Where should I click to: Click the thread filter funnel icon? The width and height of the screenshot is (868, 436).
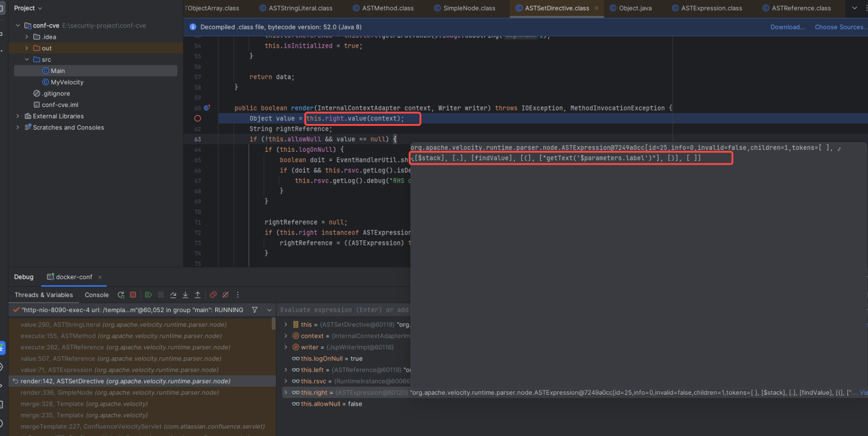click(x=254, y=310)
